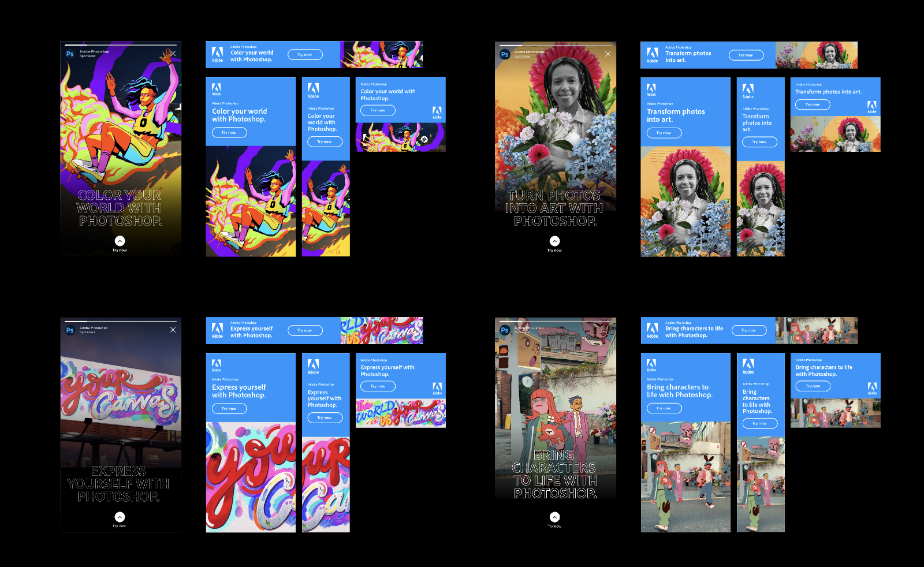
Task: Click the Adobe logo in the 'Express yourself' large portrait ad
Action: coord(217,365)
